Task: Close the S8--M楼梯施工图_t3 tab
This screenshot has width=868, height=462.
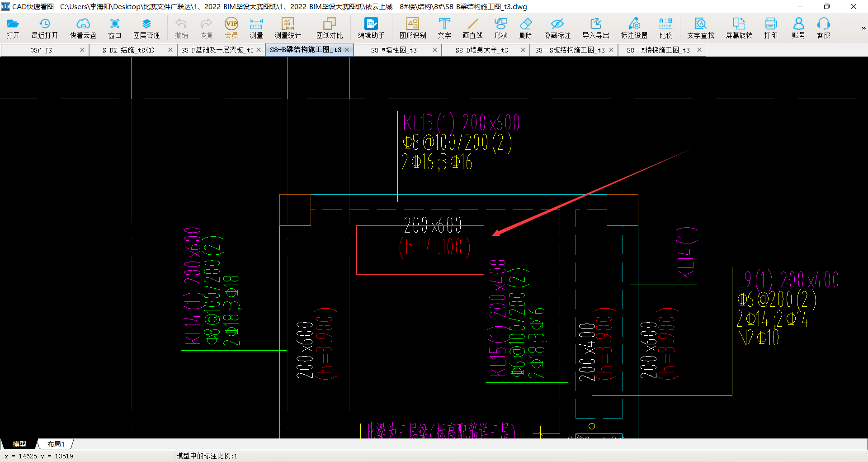Action: click(x=699, y=50)
